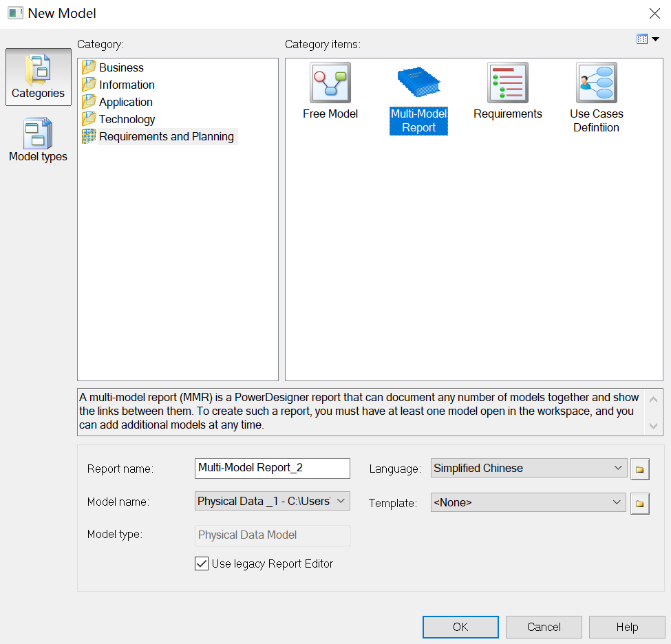Open the folder browser next to Template
671x644 pixels.
(639, 503)
